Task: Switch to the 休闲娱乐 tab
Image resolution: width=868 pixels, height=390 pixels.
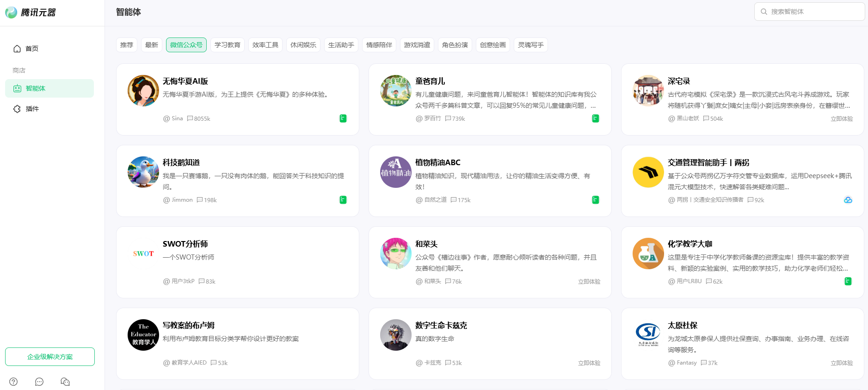Action: 303,45
